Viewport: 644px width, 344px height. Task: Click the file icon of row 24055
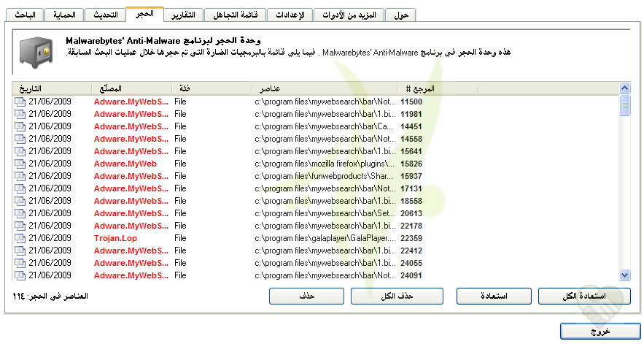click(x=20, y=263)
